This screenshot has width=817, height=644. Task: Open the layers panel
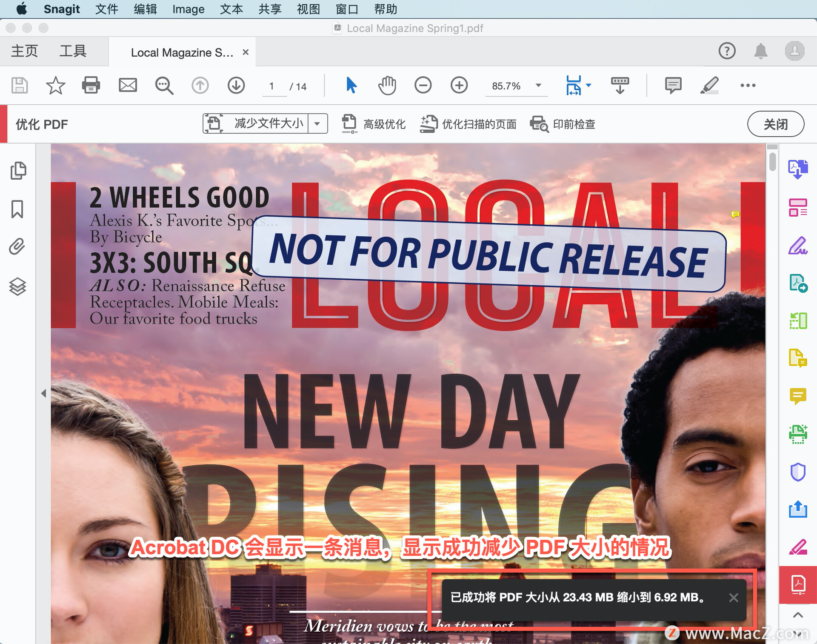pos(17,286)
